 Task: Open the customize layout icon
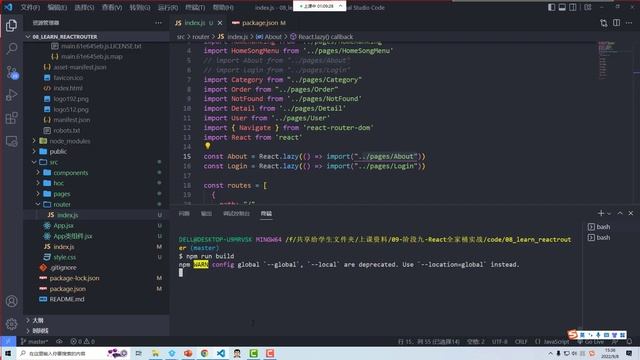click(588, 7)
